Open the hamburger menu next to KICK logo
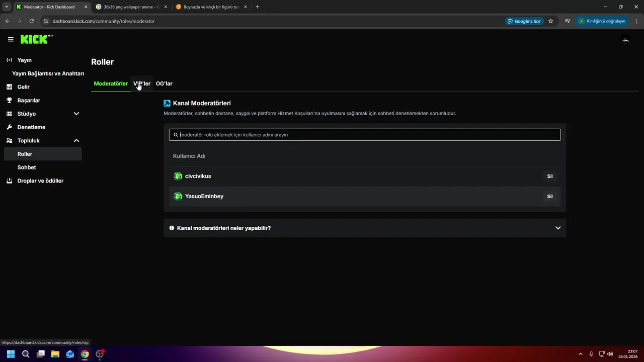Viewport: 644px width, 362px height. click(x=11, y=39)
